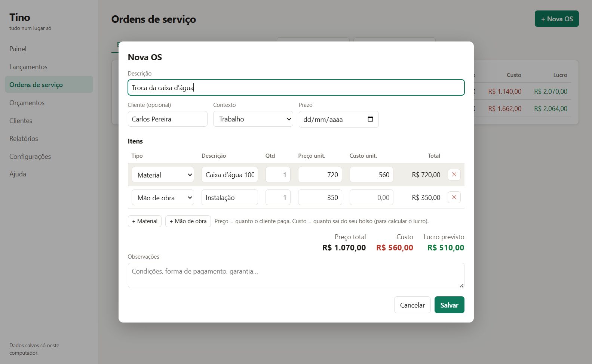592x364 pixels.
Task: Click the R$ 1.070,00 total price value
Action: 344,247
